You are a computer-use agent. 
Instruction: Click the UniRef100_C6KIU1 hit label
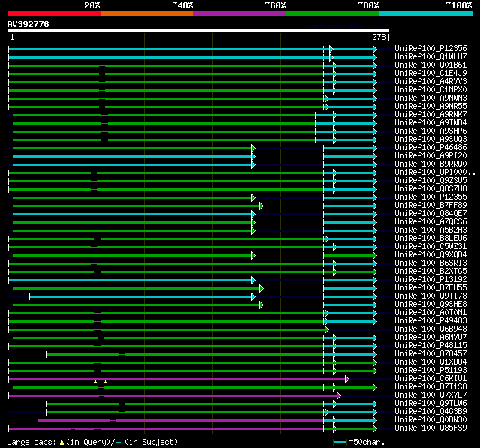[430, 378]
